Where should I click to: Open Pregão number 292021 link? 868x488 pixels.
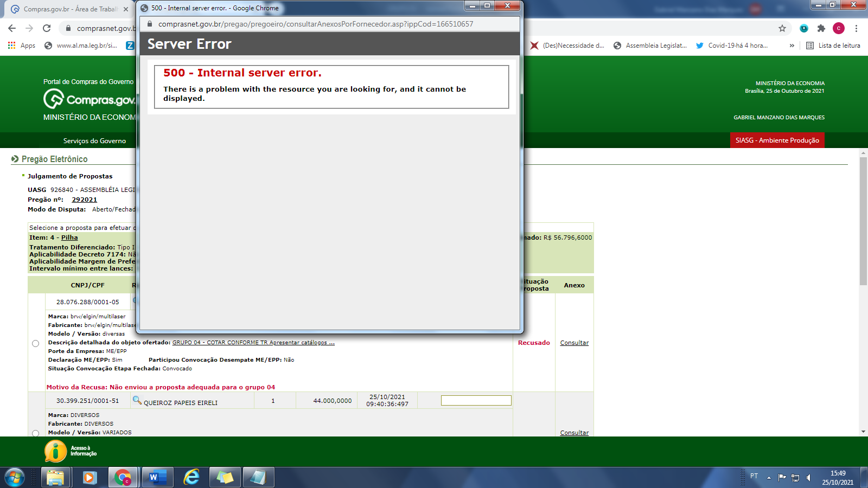point(84,200)
